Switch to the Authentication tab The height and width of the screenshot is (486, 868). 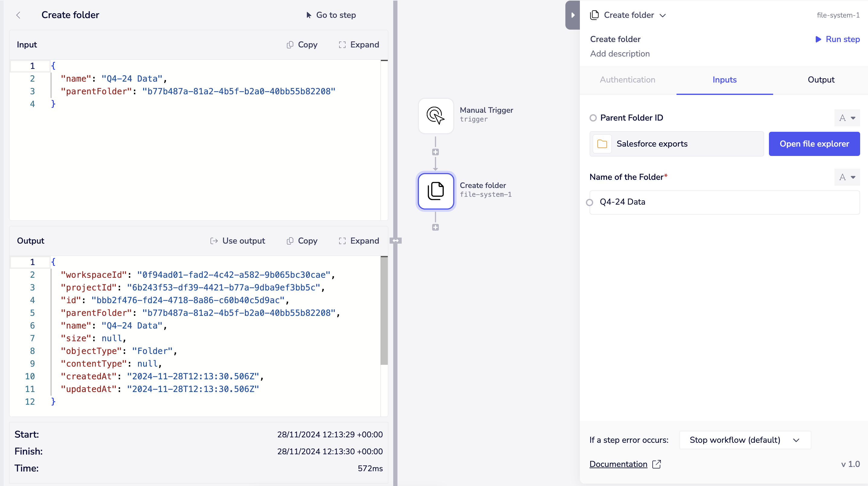(x=627, y=80)
